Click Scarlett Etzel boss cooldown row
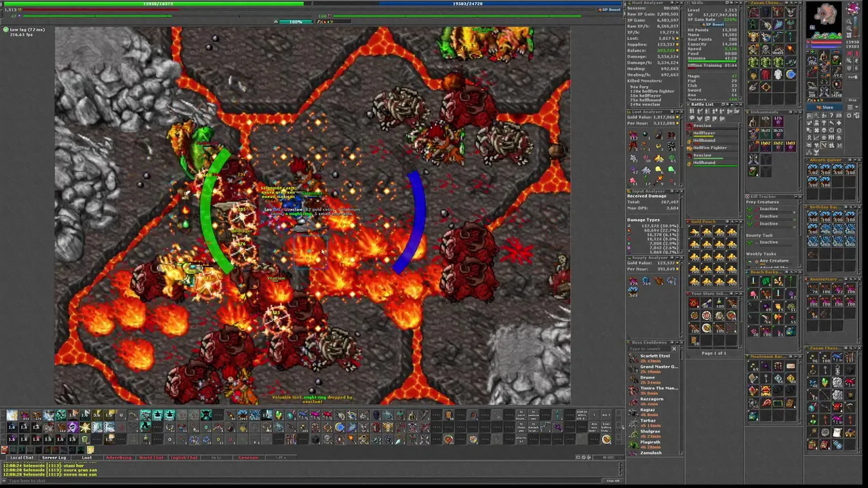 tap(652, 359)
